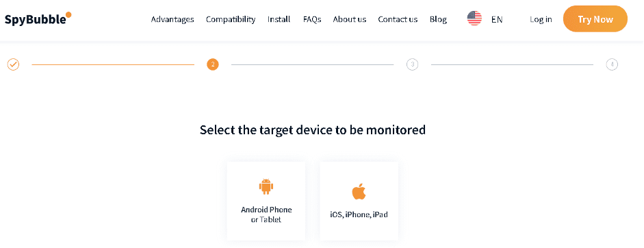Open the Advantages menu item
The height and width of the screenshot is (248, 644).
click(172, 19)
